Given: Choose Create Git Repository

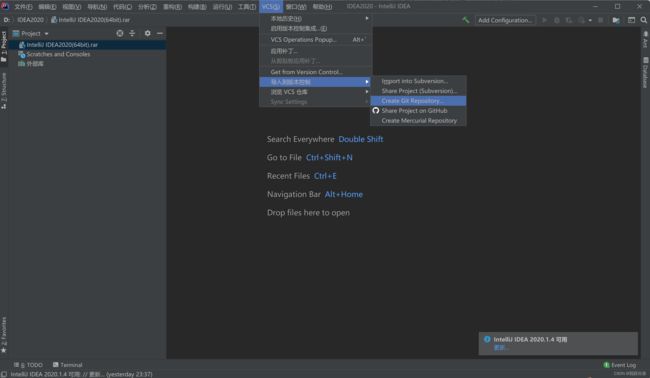Looking at the screenshot, I should [x=418, y=101].
